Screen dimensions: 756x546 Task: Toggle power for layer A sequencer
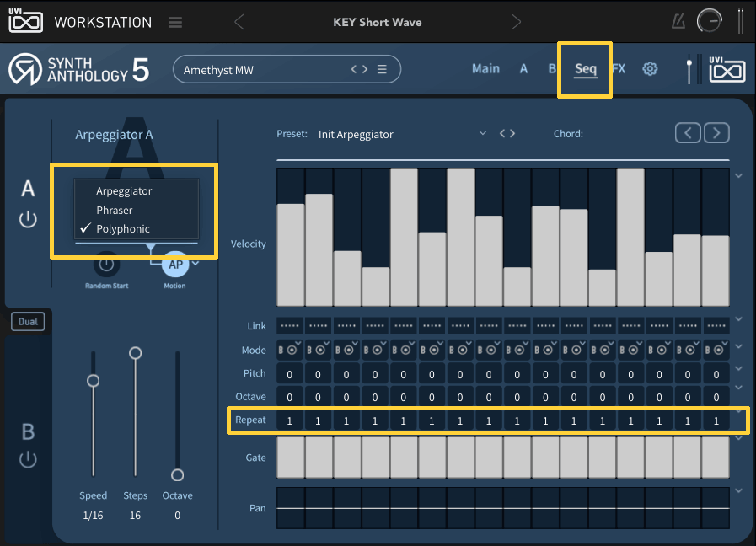tap(28, 219)
